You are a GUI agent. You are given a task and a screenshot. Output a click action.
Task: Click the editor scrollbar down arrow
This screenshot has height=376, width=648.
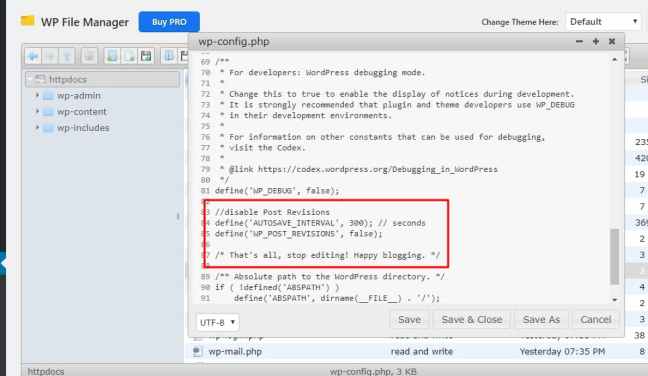(615, 300)
